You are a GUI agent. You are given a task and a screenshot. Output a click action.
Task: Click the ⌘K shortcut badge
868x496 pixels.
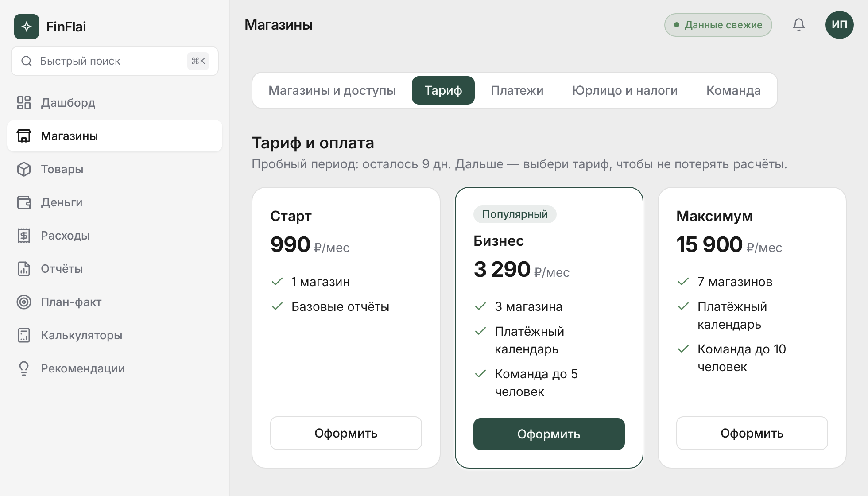[x=198, y=61]
